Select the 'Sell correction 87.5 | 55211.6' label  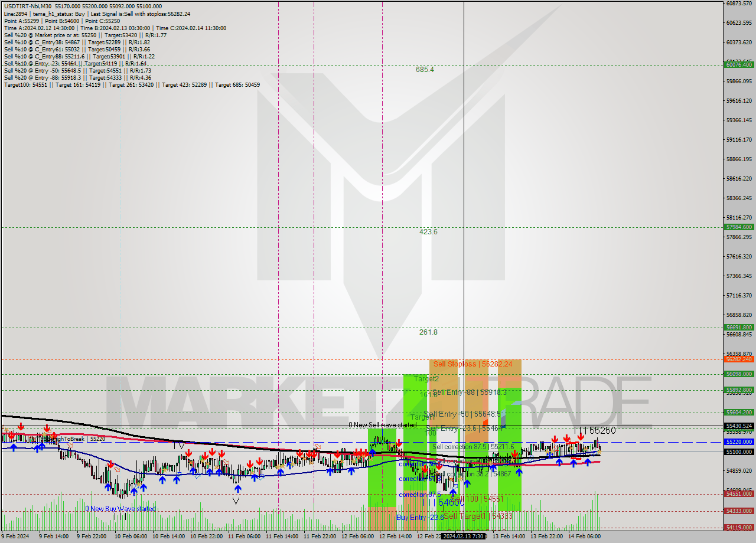coord(473,447)
